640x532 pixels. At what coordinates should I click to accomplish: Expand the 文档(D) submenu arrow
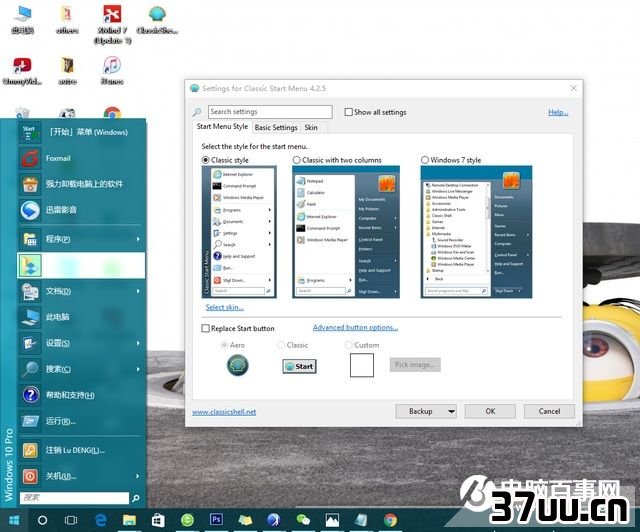[138, 291]
